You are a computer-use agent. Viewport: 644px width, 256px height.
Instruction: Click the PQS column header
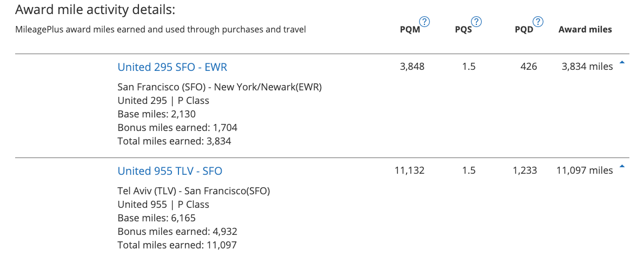(x=463, y=30)
